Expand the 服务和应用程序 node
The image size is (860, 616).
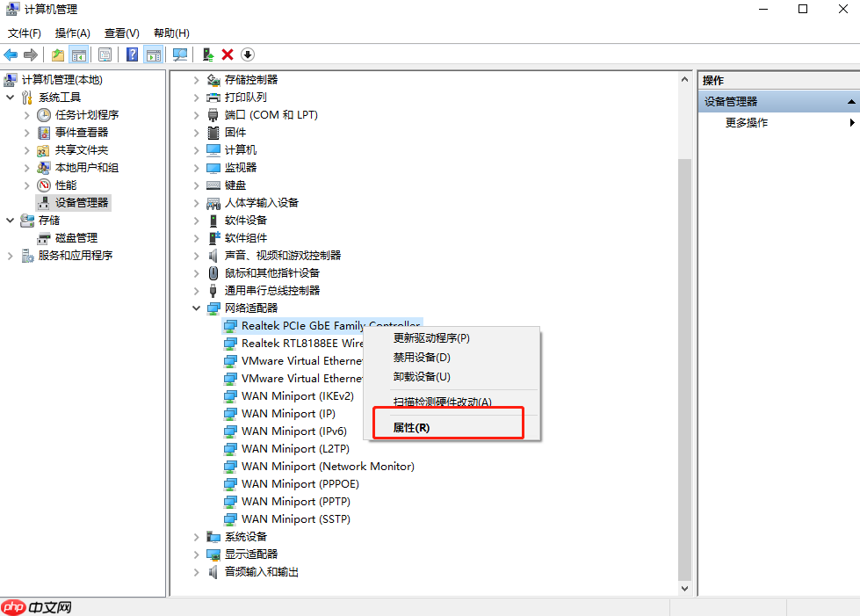(x=10, y=256)
